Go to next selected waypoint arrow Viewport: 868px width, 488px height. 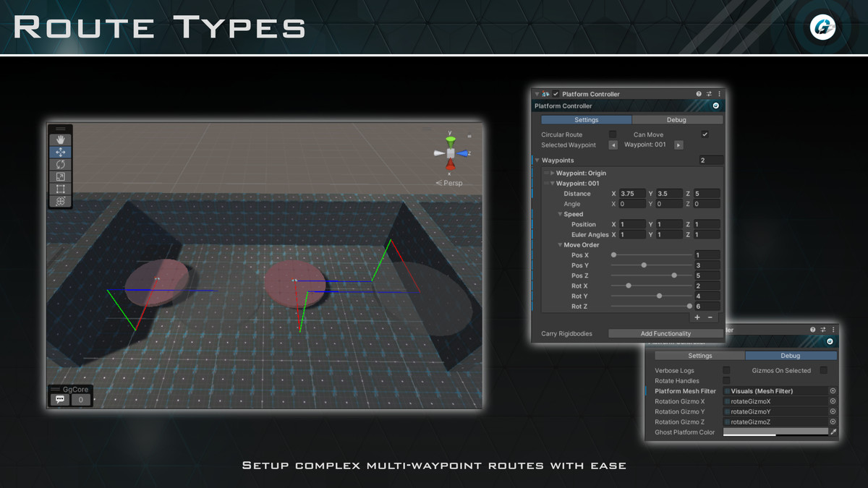678,145
